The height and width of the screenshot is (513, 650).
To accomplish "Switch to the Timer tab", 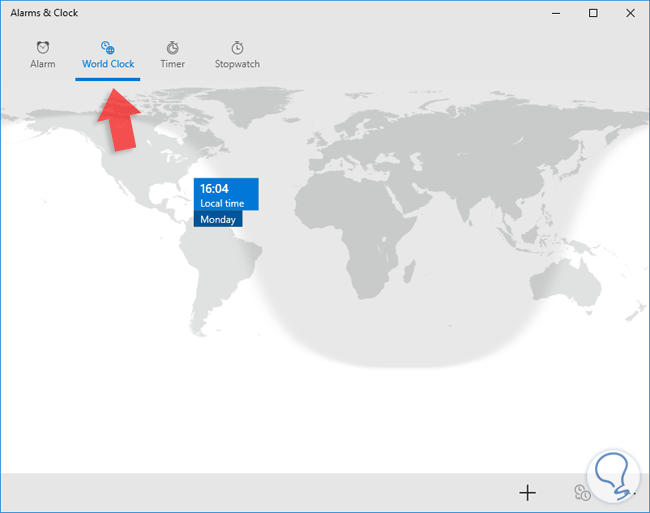I will tap(172, 55).
